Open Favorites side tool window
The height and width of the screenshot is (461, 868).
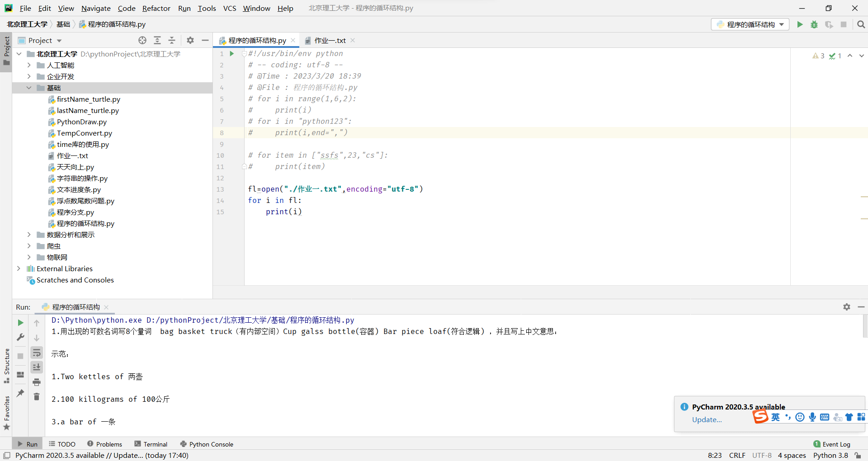coord(6,413)
